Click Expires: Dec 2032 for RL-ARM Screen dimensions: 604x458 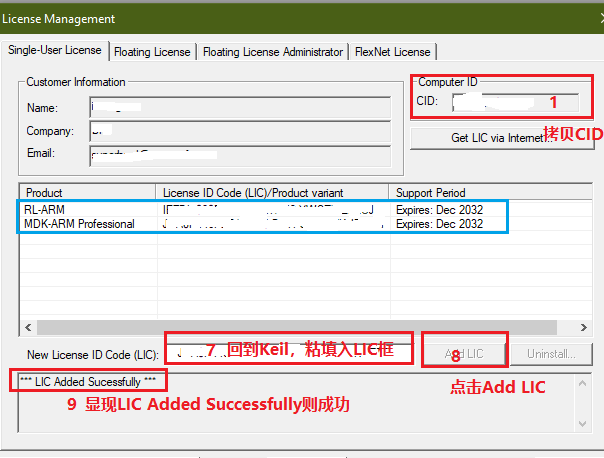point(440,210)
